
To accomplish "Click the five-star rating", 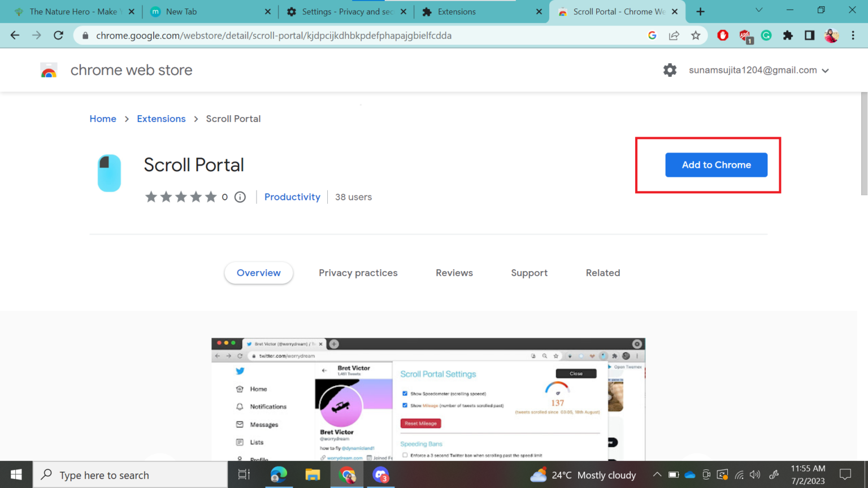I will [181, 197].
